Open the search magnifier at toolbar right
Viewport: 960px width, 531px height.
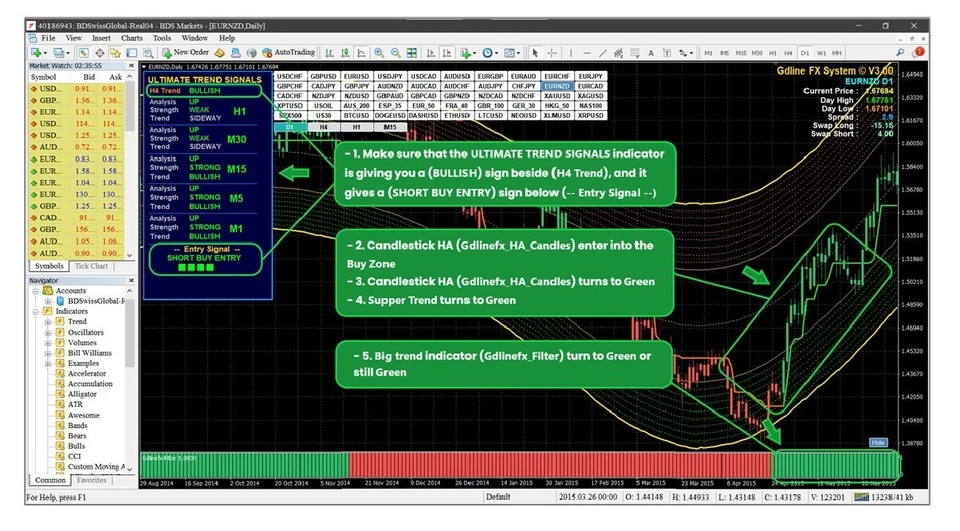coord(900,53)
